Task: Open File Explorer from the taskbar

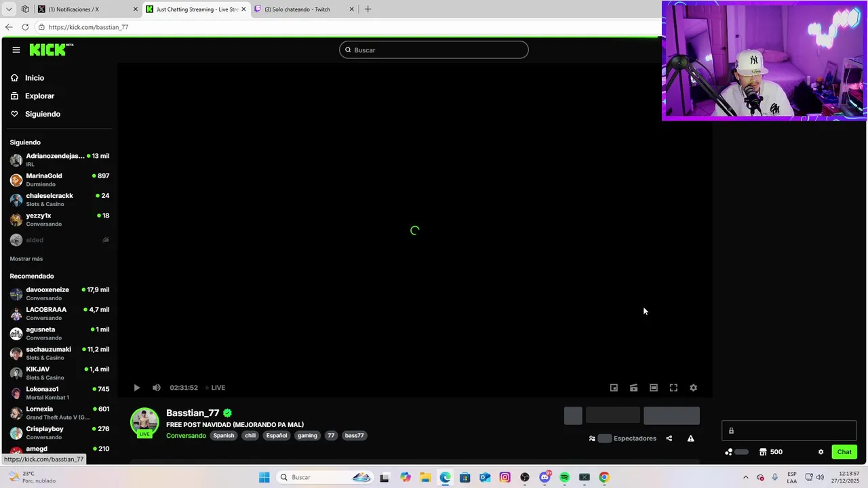Action: 425,477
